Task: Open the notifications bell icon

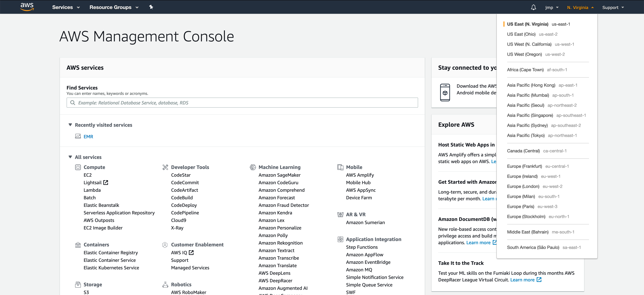Action: click(x=533, y=7)
